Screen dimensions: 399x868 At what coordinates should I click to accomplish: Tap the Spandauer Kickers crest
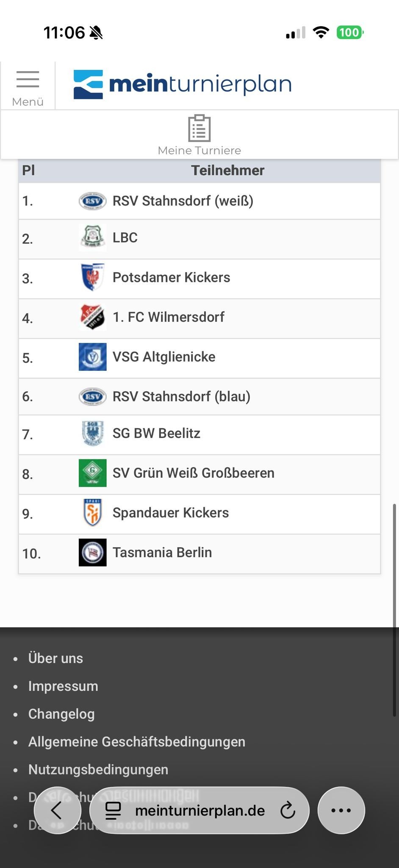coord(92,513)
